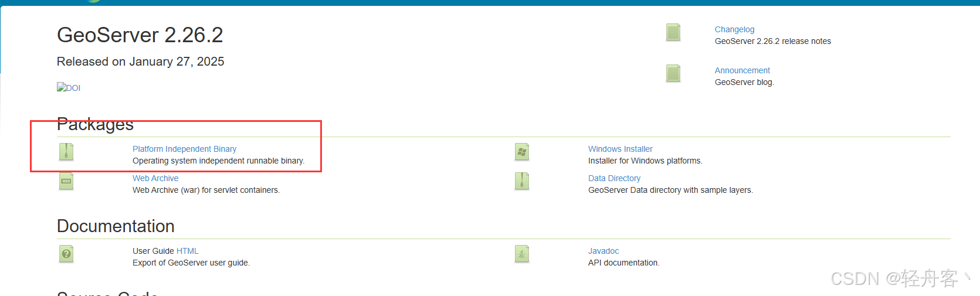The height and width of the screenshot is (296, 980).
Task: Click 'Released on January 27, 2025' text
Action: click(141, 62)
